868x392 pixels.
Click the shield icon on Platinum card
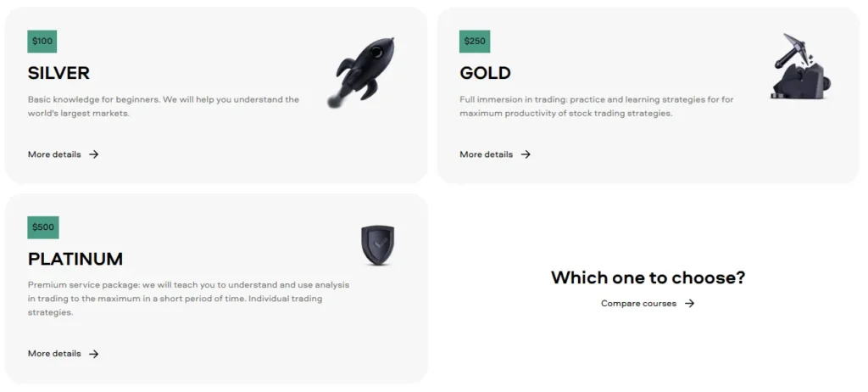pos(377,244)
